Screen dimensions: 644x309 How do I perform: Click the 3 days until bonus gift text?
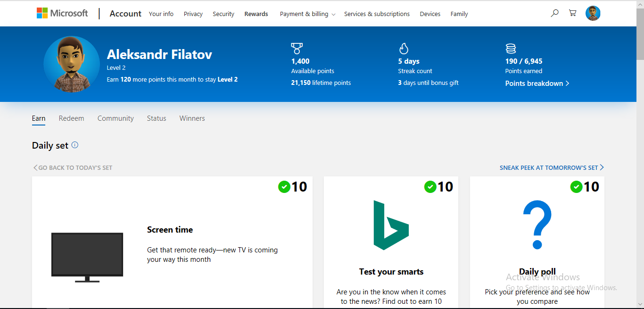(x=429, y=83)
